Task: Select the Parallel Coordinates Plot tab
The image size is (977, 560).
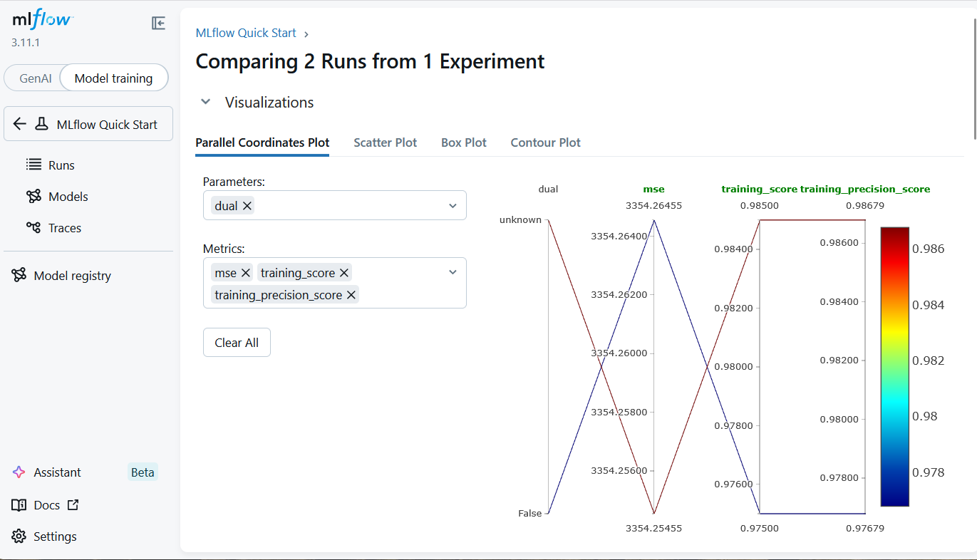Action: coord(262,142)
